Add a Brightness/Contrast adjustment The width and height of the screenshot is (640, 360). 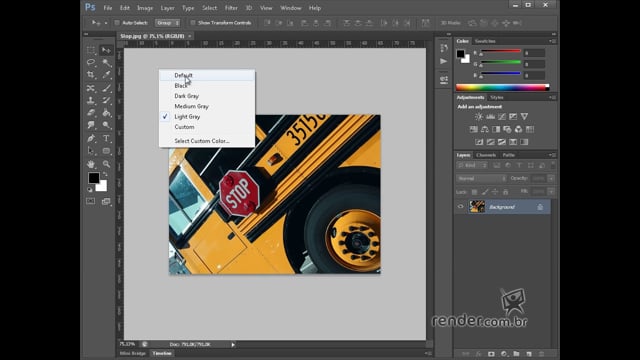tap(479, 117)
